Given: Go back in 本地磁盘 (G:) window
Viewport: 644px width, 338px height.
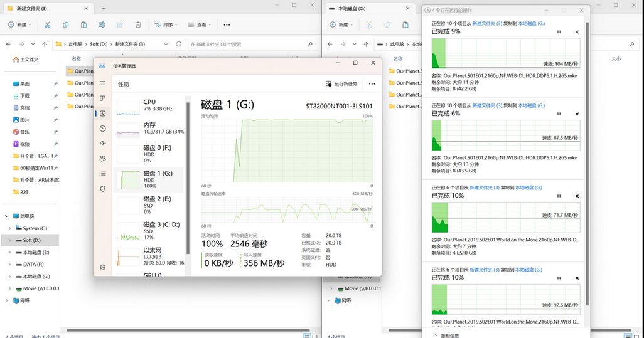Looking at the screenshot, I should [330, 44].
